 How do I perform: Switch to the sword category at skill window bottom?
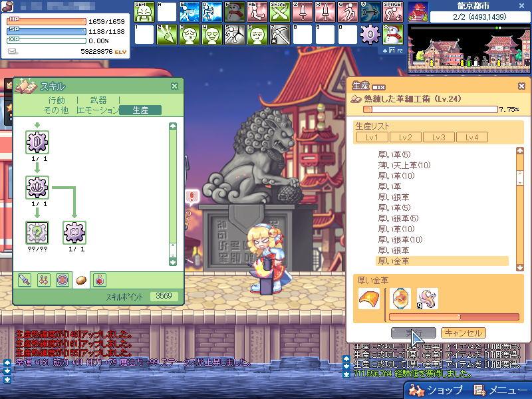[x=25, y=280]
